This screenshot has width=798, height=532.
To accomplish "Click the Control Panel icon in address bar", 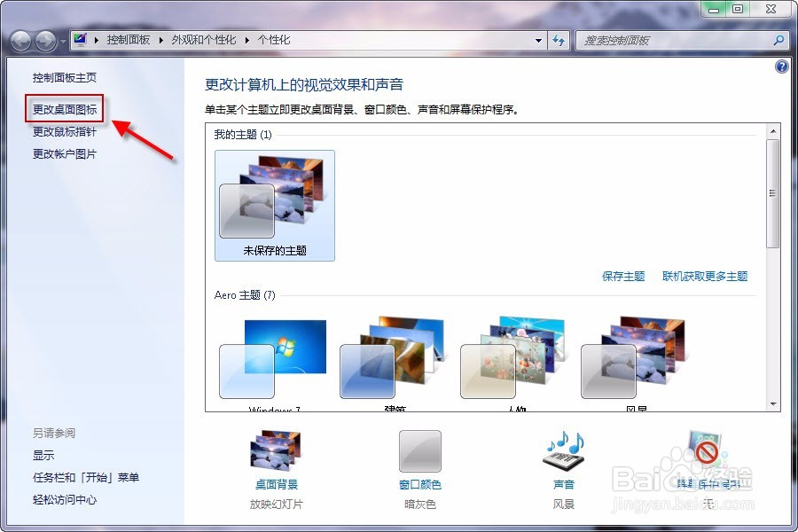I will click(x=80, y=40).
